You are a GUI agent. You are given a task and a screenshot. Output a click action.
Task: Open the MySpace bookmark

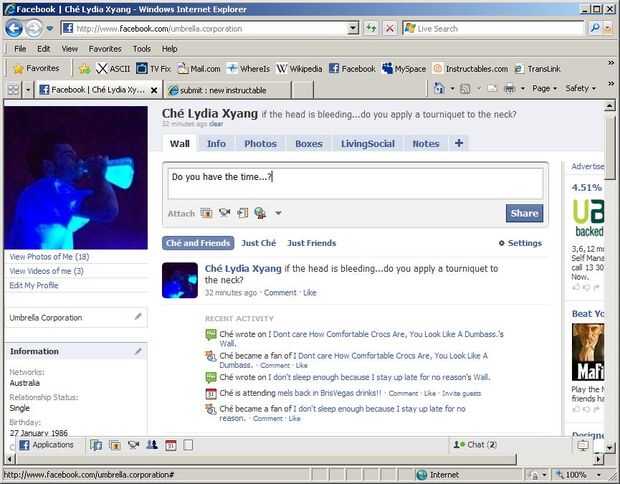[x=404, y=69]
